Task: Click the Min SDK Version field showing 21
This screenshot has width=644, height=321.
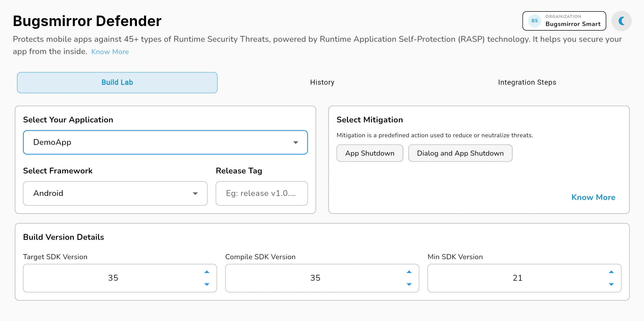Action: coord(524,278)
